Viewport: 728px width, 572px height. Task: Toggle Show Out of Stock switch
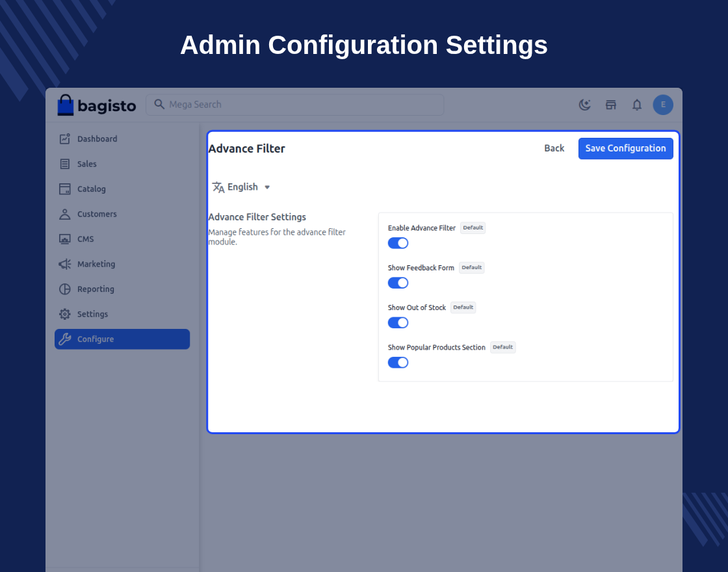398,323
